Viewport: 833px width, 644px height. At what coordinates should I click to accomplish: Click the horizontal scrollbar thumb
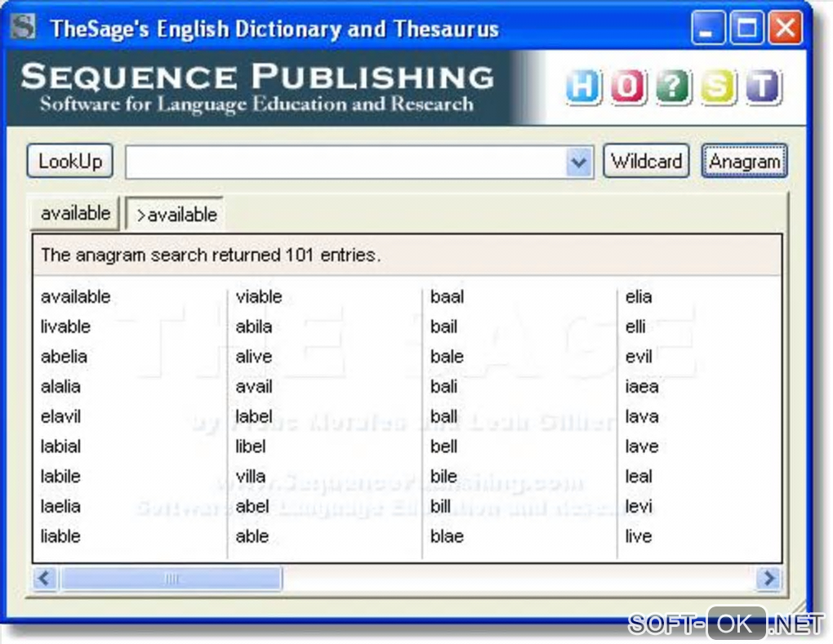pos(171,578)
